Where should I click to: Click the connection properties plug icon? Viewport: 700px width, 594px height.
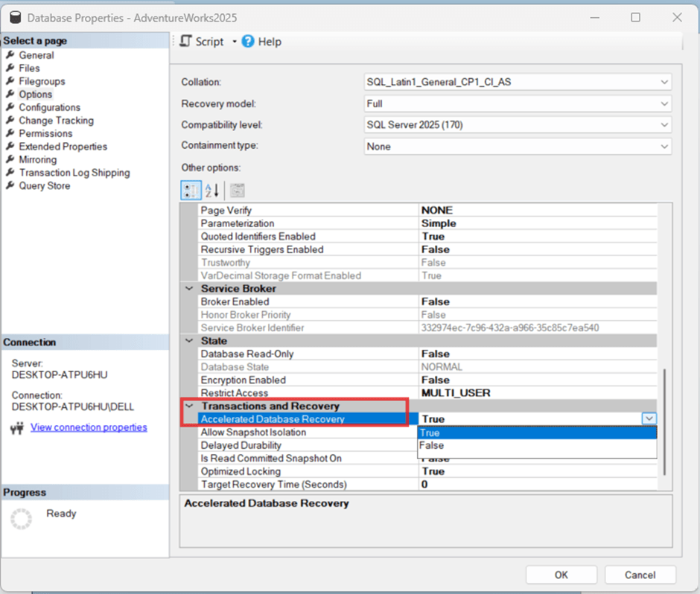coord(17,429)
